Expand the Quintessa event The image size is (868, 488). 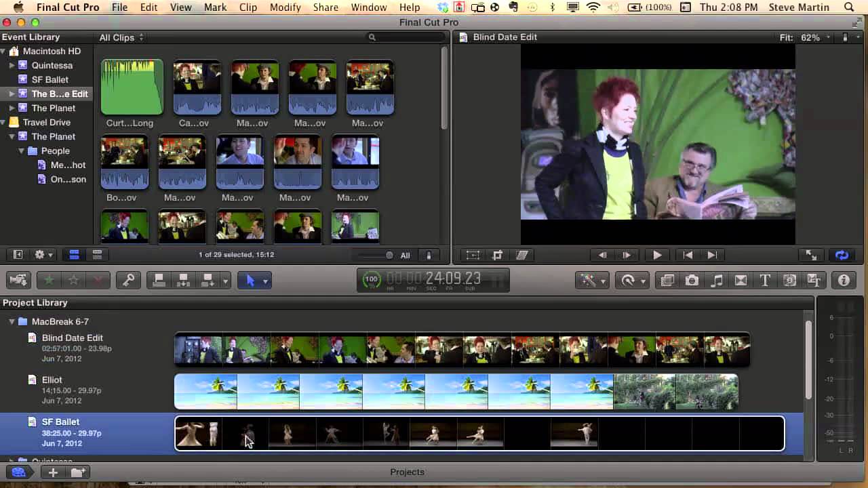(12, 66)
